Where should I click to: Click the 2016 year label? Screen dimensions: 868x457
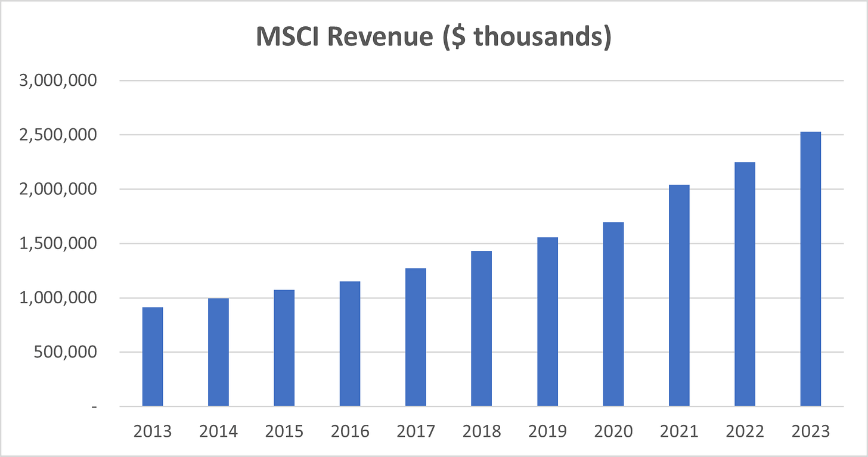coord(350,431)
